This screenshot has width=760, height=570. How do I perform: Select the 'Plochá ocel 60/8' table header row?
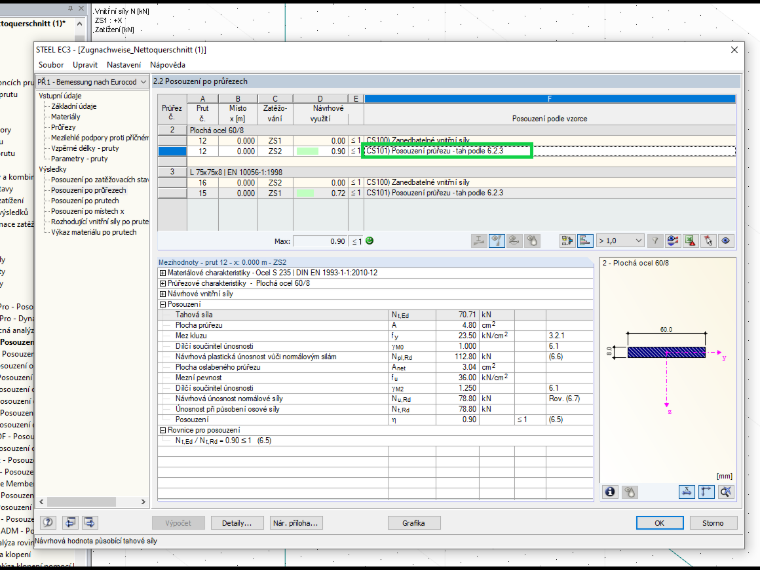pos(461,130)
